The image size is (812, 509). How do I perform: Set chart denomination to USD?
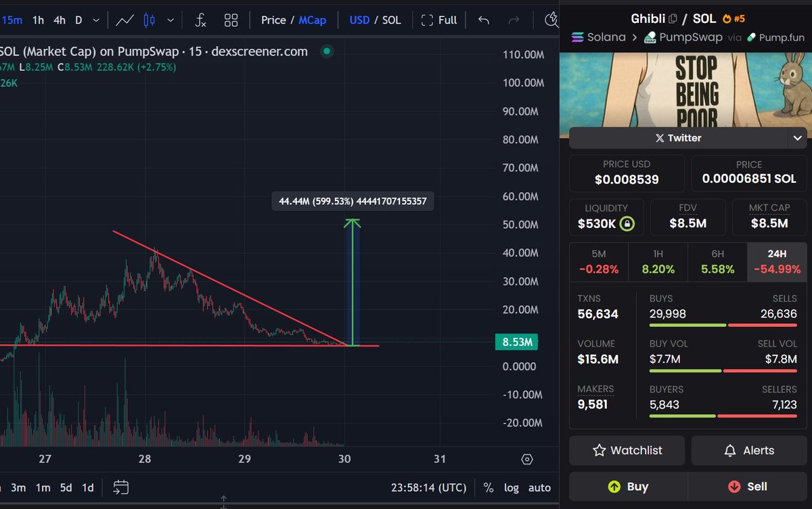click(359, 20)
